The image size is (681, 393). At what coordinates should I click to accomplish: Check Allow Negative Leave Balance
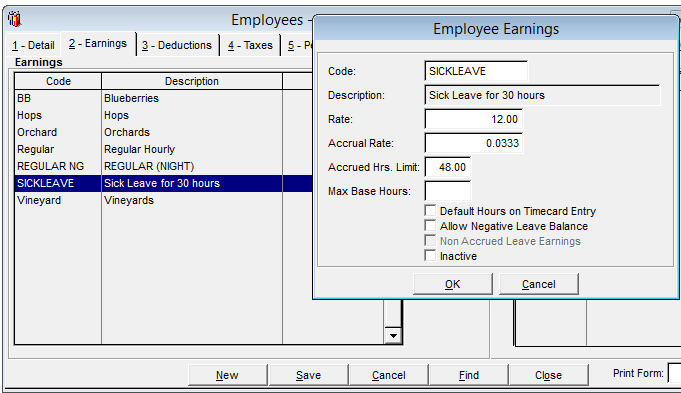[430, 226]
